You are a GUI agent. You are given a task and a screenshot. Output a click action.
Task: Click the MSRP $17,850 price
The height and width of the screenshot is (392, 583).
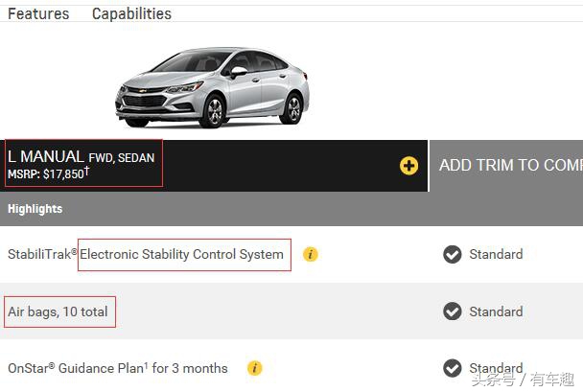coord(46,174)
